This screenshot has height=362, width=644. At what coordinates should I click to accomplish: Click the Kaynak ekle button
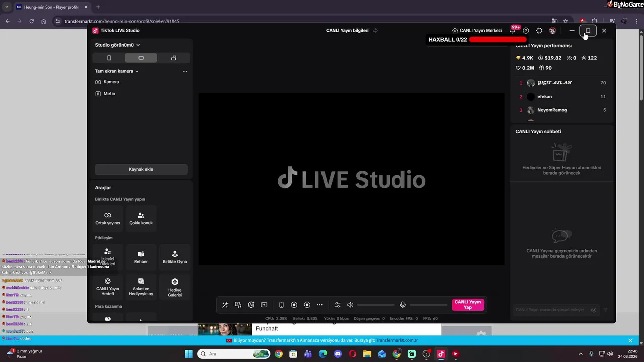141,169
